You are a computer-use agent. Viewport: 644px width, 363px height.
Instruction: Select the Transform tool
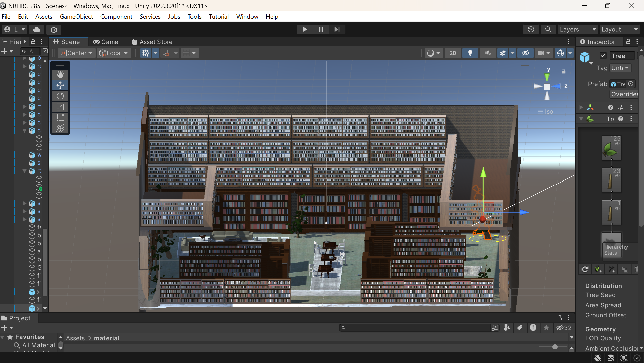(x=60, y=128)
